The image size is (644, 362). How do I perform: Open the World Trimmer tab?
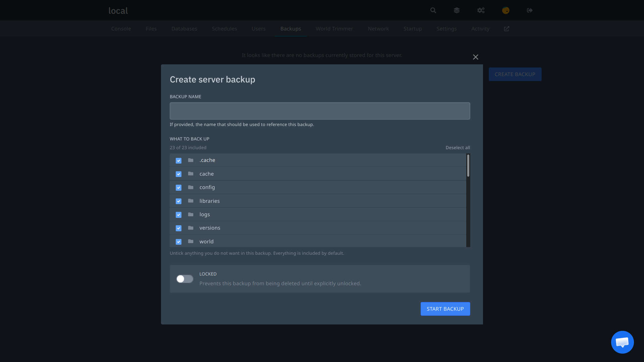coord(334,29)
